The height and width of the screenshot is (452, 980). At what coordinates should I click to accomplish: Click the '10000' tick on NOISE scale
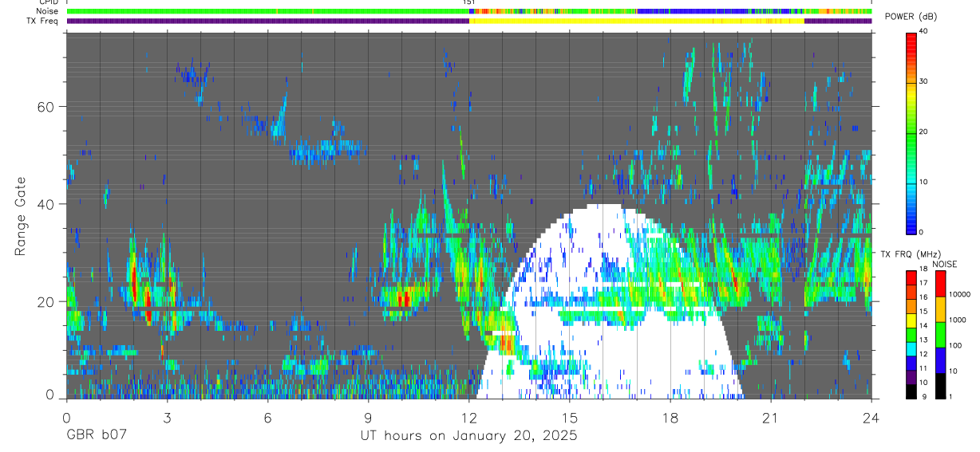pyautogui.click(x=961, y=295)
